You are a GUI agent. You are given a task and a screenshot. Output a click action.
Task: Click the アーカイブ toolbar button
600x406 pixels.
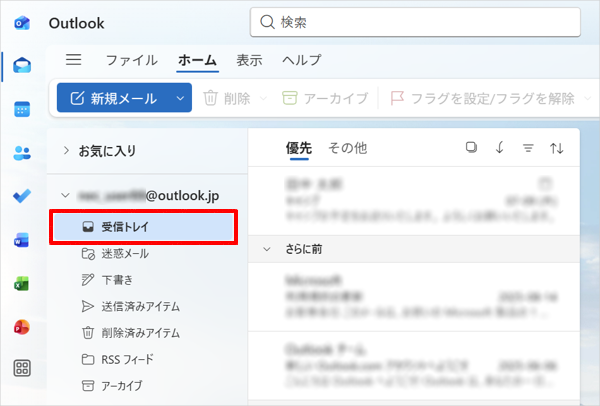(325, 98)
